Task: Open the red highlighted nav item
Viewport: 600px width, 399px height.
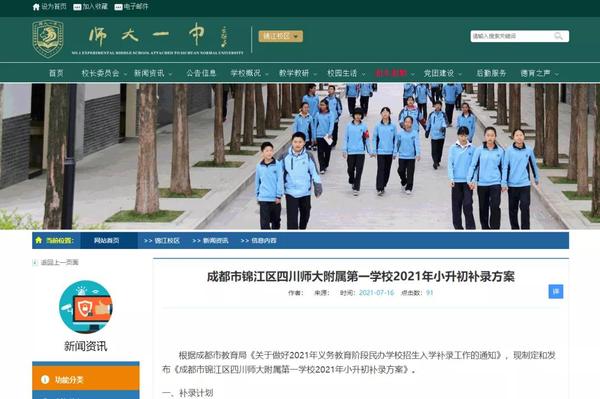Action: 391,73
